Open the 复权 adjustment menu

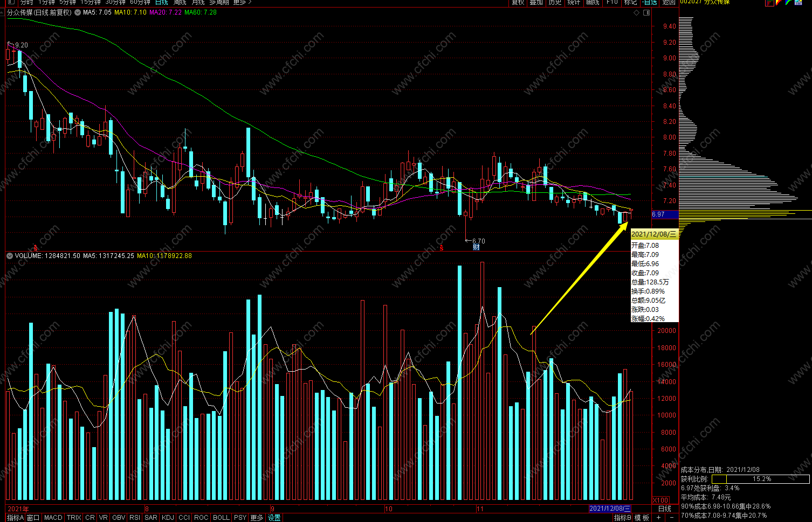point(518,2)
